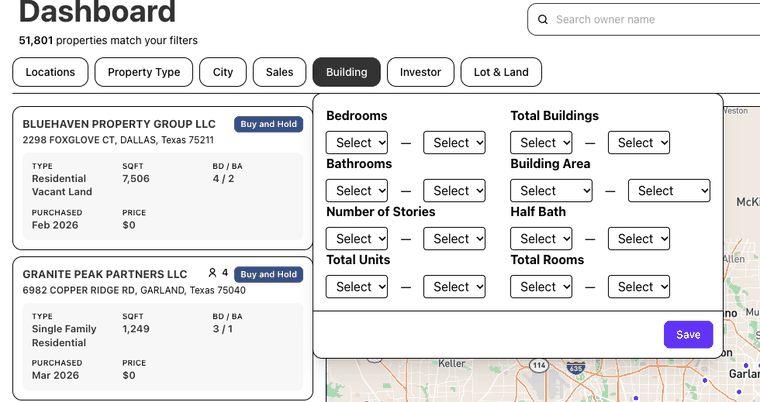Select address 2298 FOXGLOVE CT, DALLAS
The height and width of the screenshot is (402, 760).
coord(118,140)
